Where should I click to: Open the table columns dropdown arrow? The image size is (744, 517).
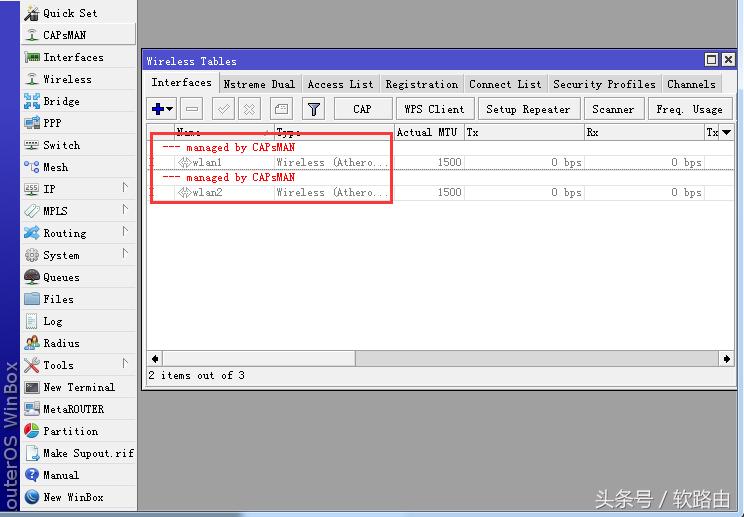[x=727, y=132]
